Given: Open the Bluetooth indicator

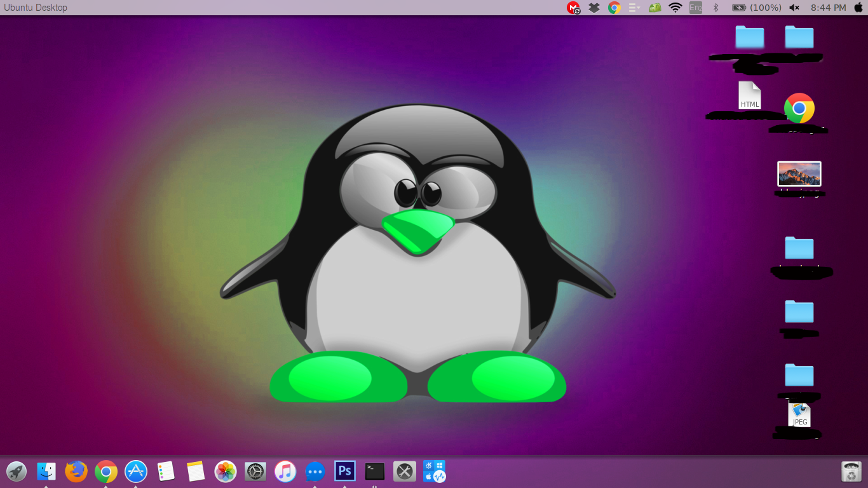Looking at the screenshot, I should point(715,8).
